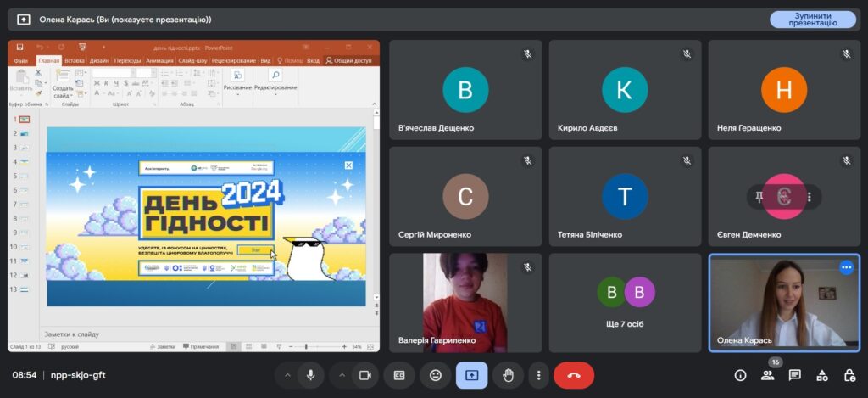Toggle the microphone in the call bar

click(x=311, y=375)
